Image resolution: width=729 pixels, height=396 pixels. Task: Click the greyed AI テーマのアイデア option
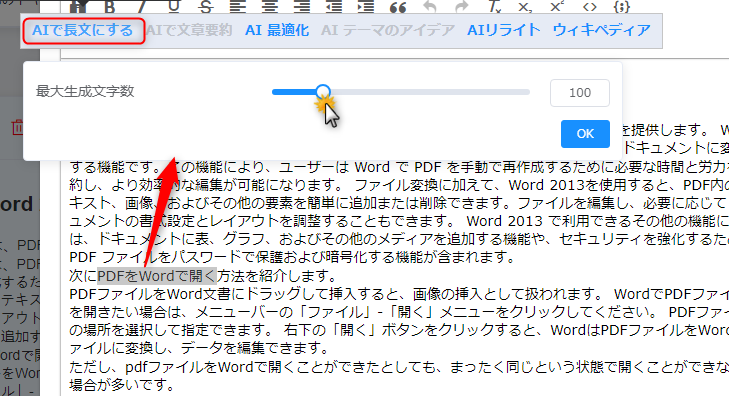[388, 31]
